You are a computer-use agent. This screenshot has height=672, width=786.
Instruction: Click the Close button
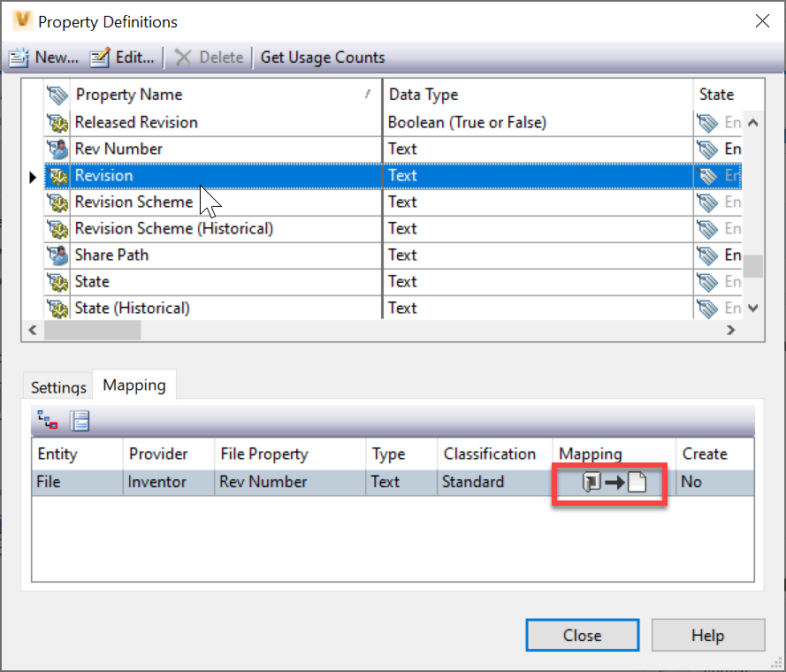click(582, 635)
